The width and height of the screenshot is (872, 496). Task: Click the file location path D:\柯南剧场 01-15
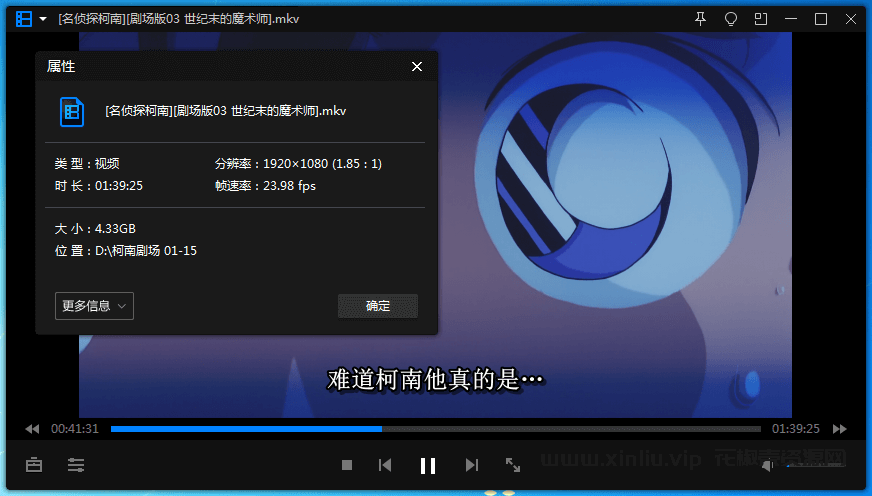[x=144, y=251]
